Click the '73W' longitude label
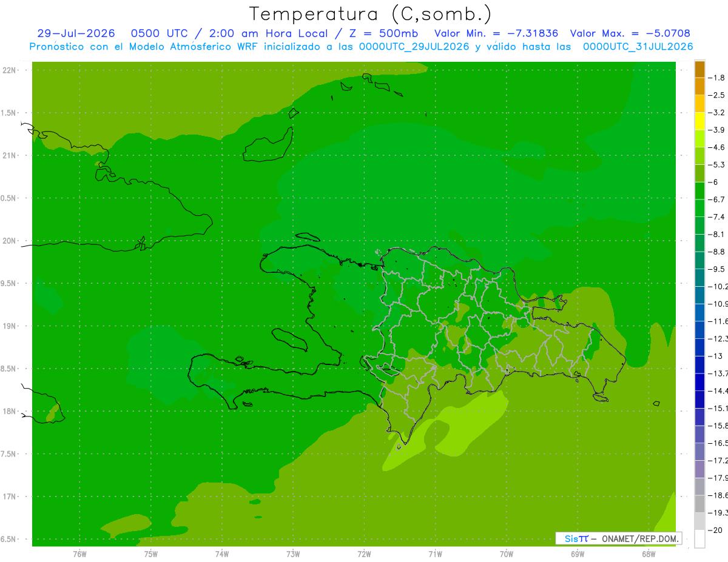 point(293,554)
